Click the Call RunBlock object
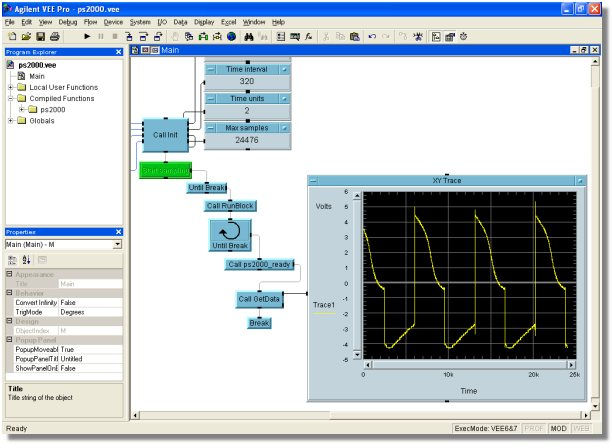The width and height of the screenshot is (612, 448). [230, 206]
